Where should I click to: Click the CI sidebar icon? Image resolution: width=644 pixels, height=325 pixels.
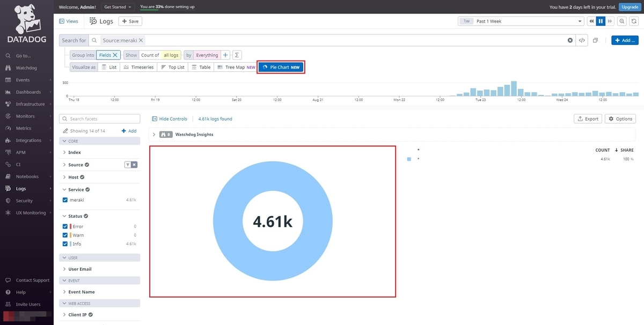(8, 165)
